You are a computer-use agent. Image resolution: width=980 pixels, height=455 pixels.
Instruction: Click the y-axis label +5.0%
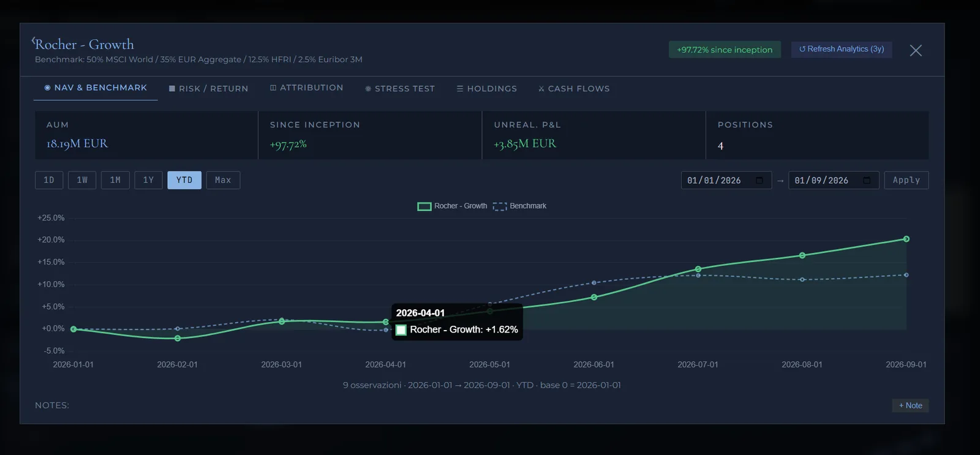(53, 307)
